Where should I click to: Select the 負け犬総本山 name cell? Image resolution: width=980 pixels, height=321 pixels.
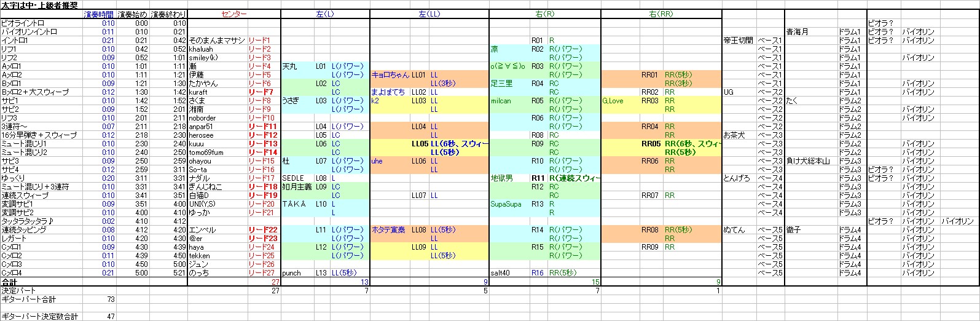pos(811,160)
